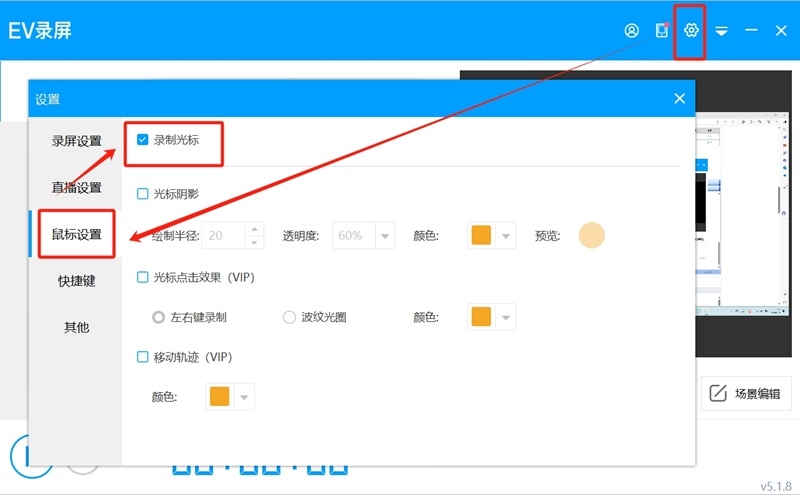Screen dimensions: 800x495
Task: Click the 场景编辑 pencil icon
Action: 718,393
